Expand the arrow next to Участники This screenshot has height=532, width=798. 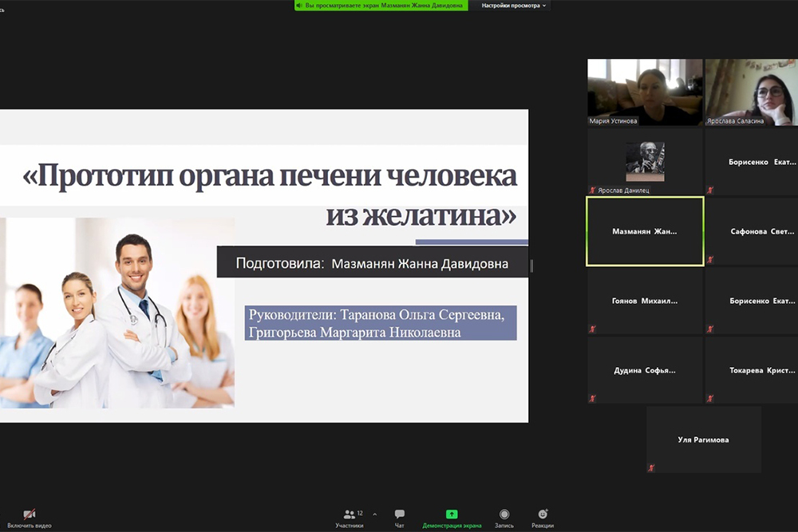(x=374, y=514)
